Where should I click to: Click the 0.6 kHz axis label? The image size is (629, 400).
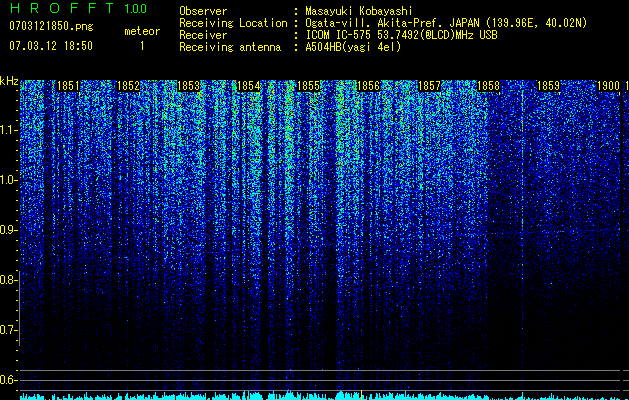pos(8,380)
